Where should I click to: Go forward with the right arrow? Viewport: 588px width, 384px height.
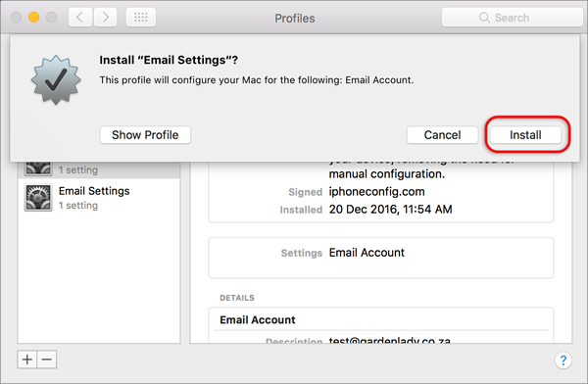click(x=105, y=18)
